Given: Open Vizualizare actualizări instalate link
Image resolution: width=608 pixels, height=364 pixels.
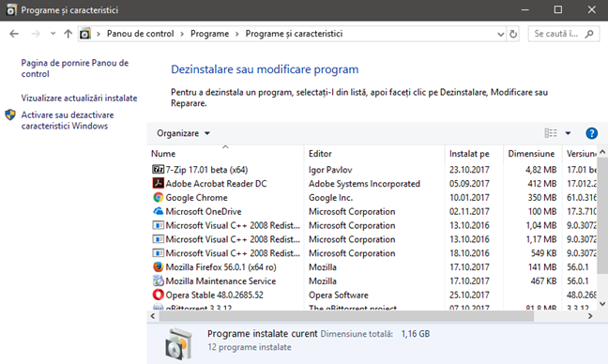Looking at the screenshot, I should pyautogui.click(x=79, y=99).
